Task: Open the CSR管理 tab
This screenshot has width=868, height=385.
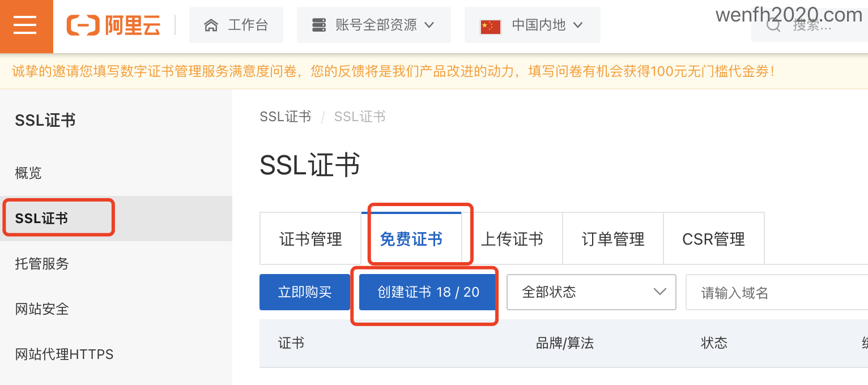Action: 714,239
